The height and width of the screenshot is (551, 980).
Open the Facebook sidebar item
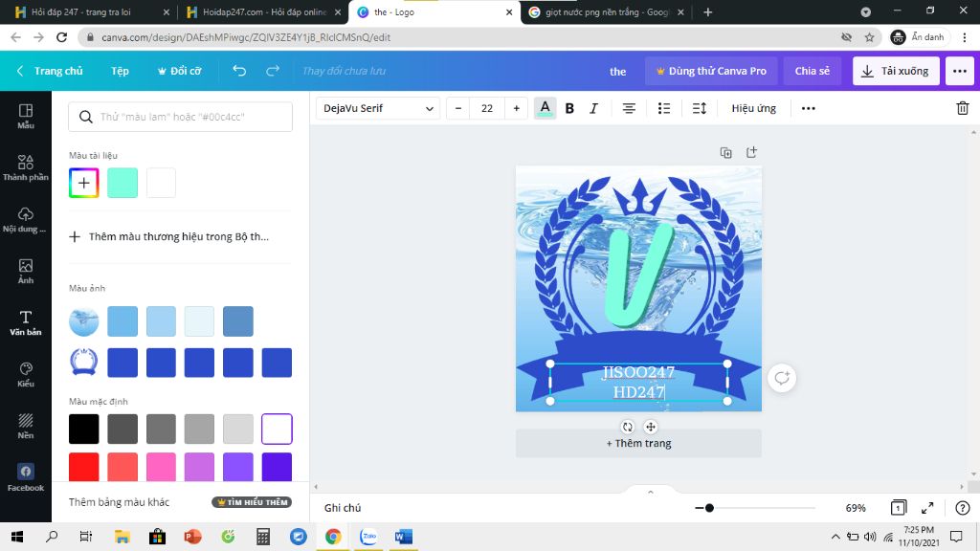click(26, 478)
